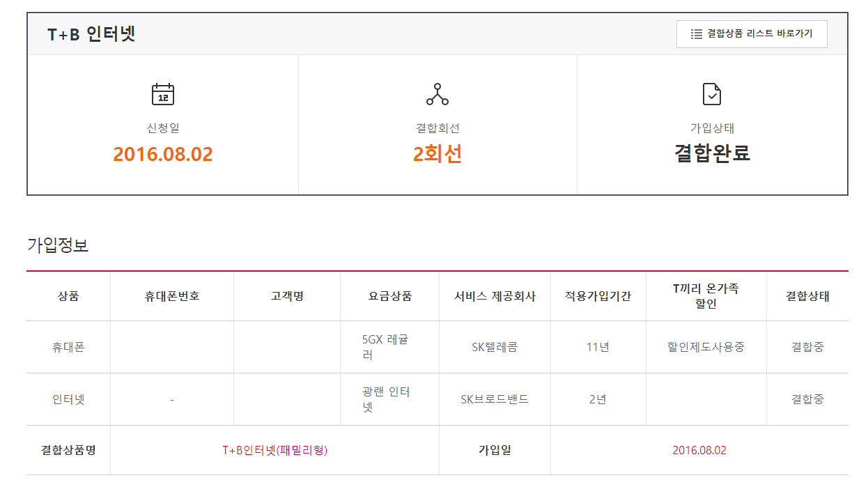Click SK텔레콤 in the provider column

point(495,347)
